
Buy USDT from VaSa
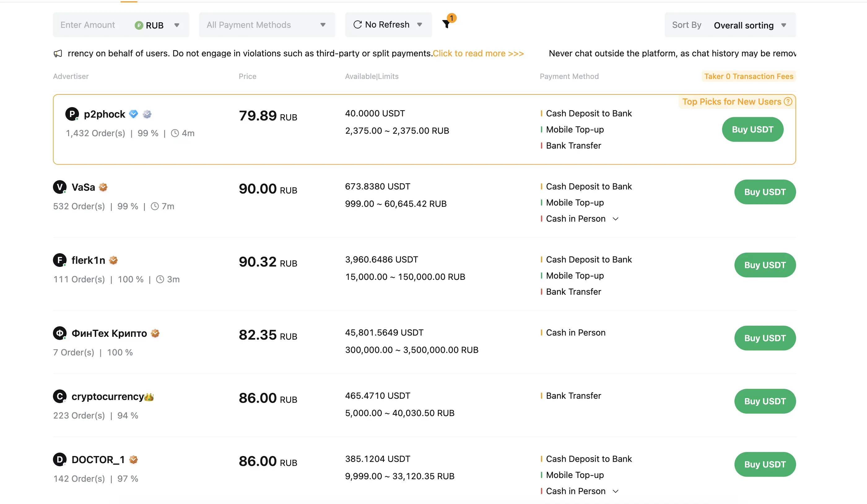pyautogui.click(x=765, y=192)
